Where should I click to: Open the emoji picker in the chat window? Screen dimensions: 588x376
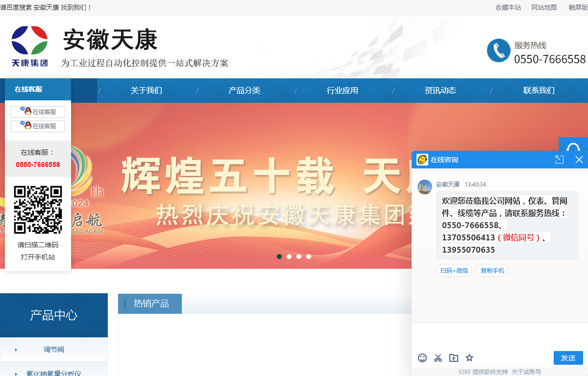(x=422, y=358)
